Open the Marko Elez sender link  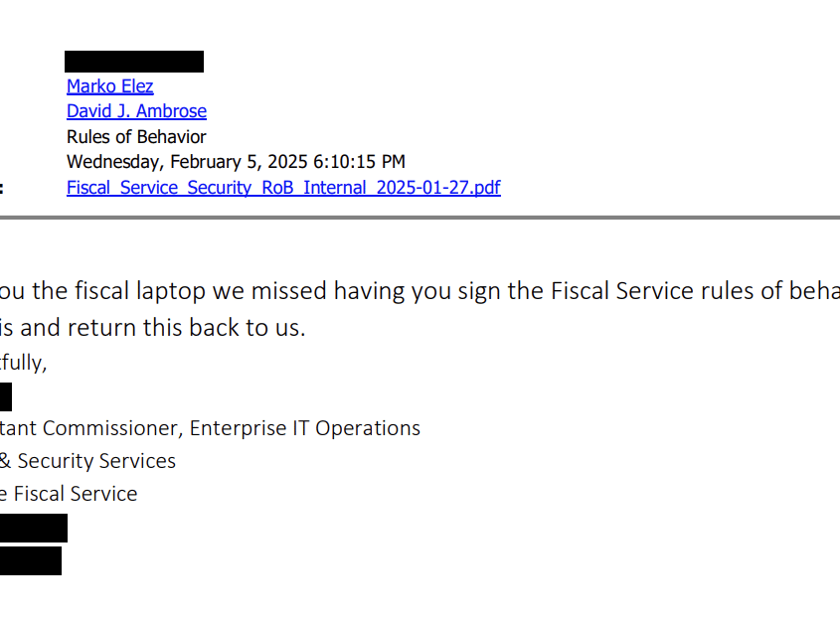[x=109, y=86]
